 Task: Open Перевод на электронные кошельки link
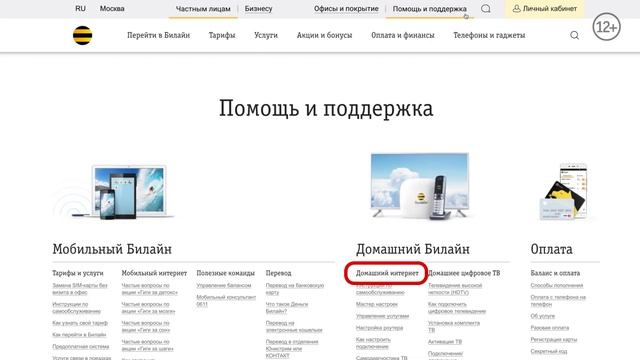coord(294,327)
